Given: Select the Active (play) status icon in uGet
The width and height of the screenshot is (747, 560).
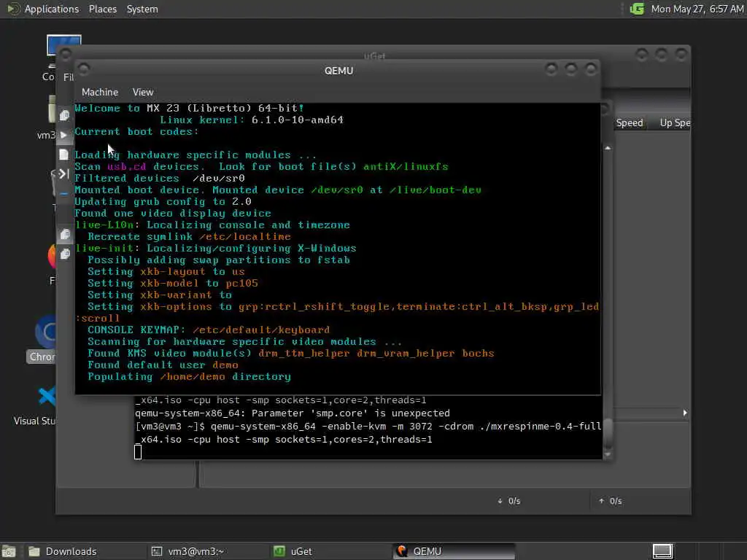Looking at the screenshot, I should (x=64, y=135).
